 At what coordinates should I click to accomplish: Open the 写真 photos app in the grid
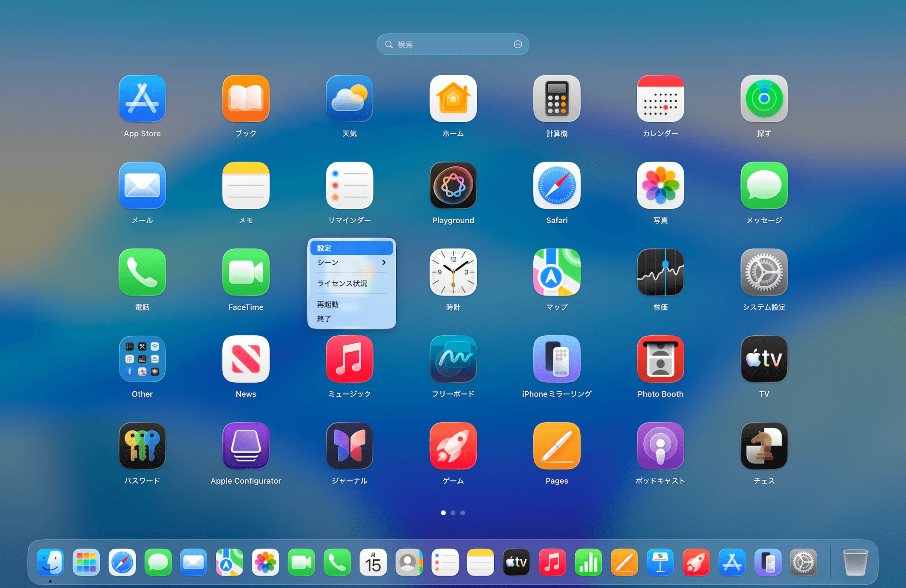click(660, 186)
